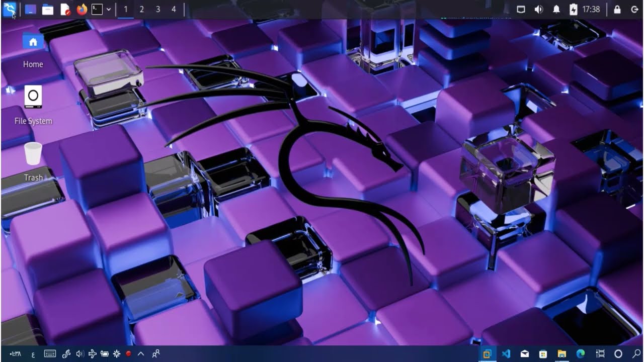Click the airplane mode icon
644x362 pixels.
point(93,354)
